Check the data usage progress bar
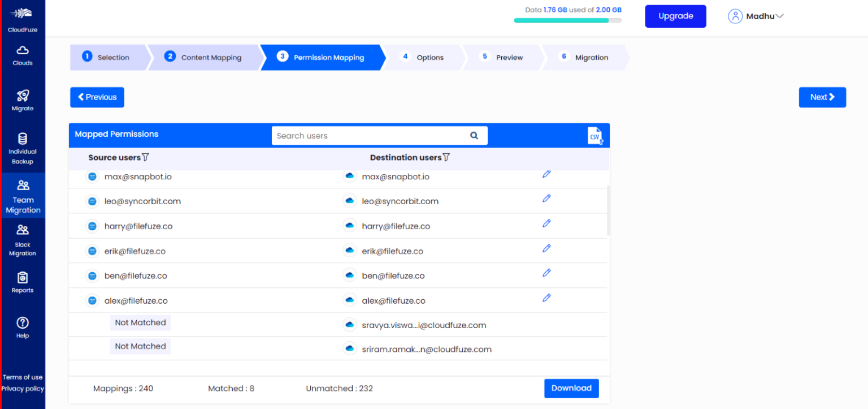868x409 pixels. point(567,20)
